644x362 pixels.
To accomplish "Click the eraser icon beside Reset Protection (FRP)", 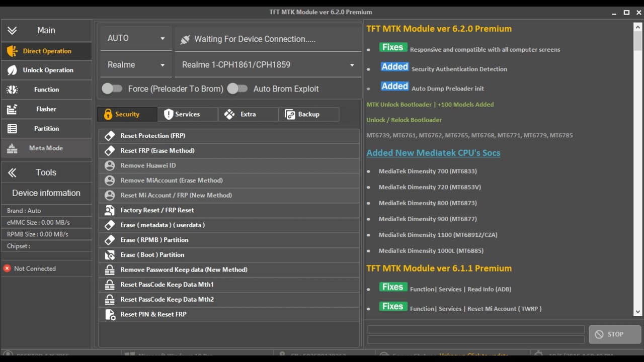I will tap(110, 136).
